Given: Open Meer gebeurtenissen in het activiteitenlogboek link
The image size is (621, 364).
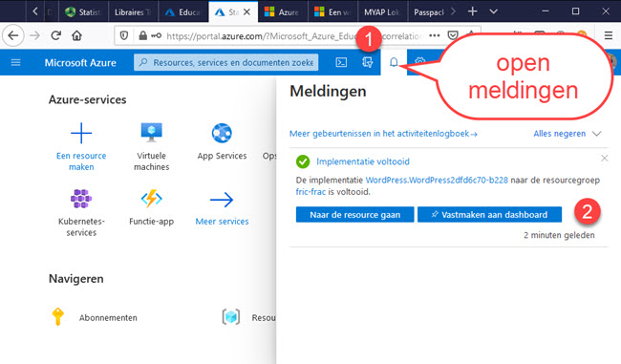Looking at the screenshot, I should click(383, 134).
